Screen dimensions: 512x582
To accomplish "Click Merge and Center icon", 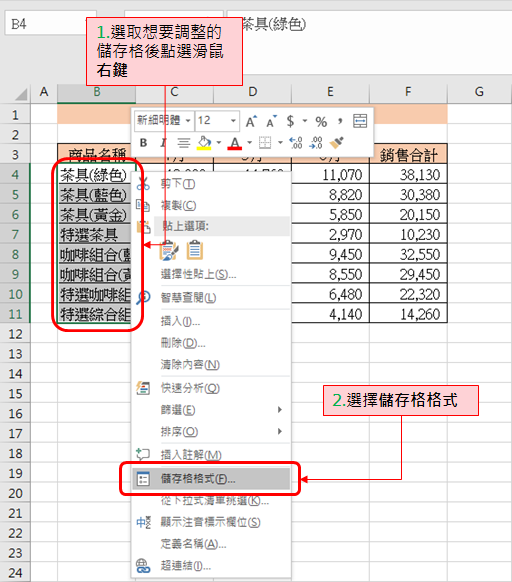I will pyautogui.click(x=360, y=121).
